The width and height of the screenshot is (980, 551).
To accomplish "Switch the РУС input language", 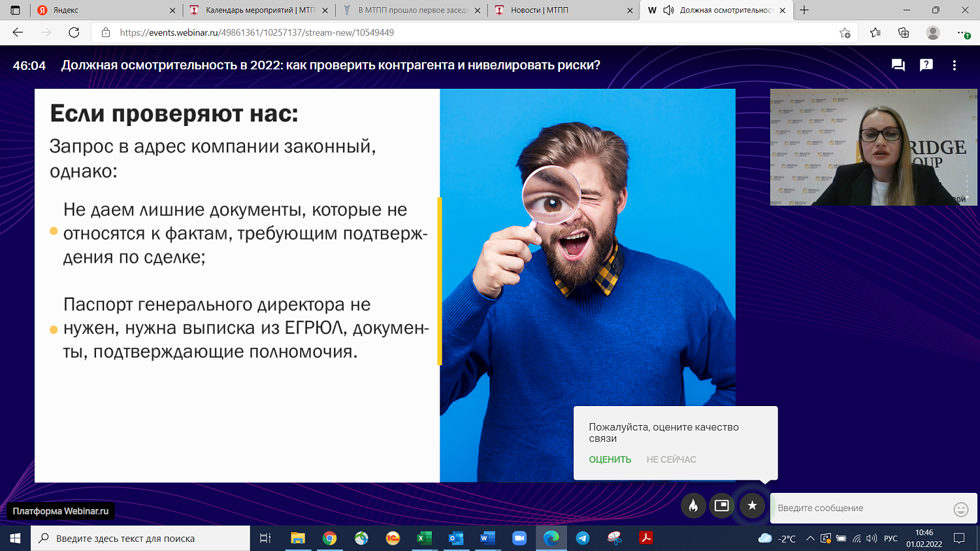I will 891,539.
